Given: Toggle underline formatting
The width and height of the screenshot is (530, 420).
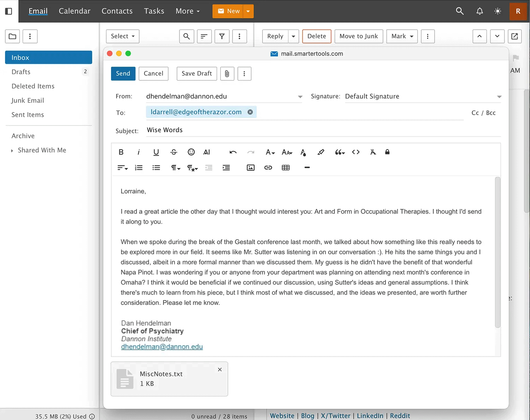Looking at the screenshot, I should pos(156,152).
